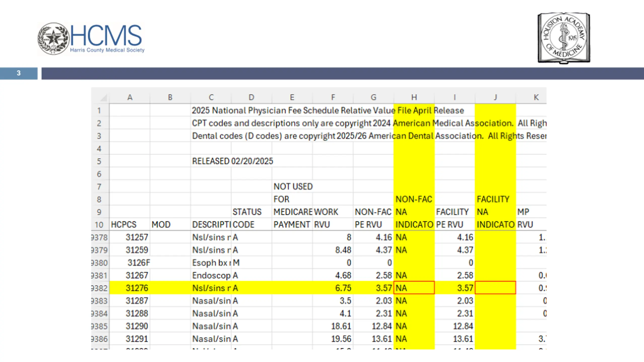Click the RELEASED 02/20/2025 cell
The height and width of the screenshot is (362, 644).
(232, 161)
